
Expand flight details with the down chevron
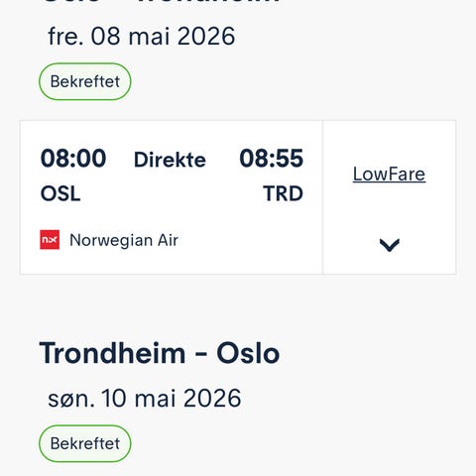point(390,245)
